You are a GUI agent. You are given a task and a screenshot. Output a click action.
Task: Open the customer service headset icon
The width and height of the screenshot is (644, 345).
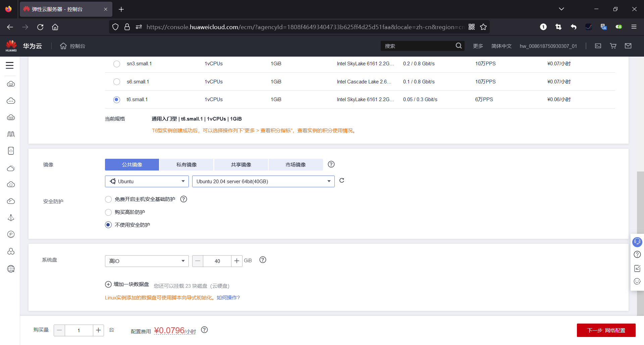coord(637,241)
